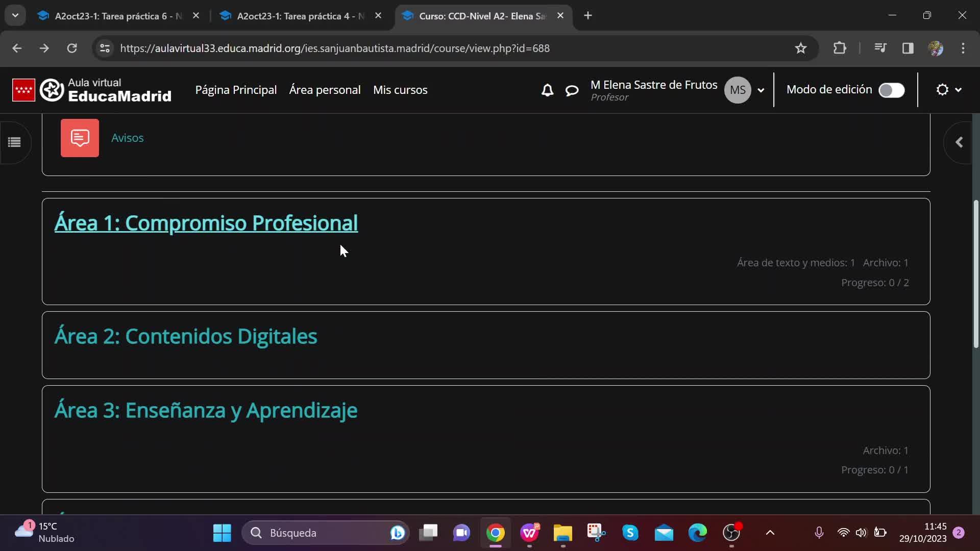Open Área 3: Enseñanza y Aprendizaje section

[x=206, y=410]
